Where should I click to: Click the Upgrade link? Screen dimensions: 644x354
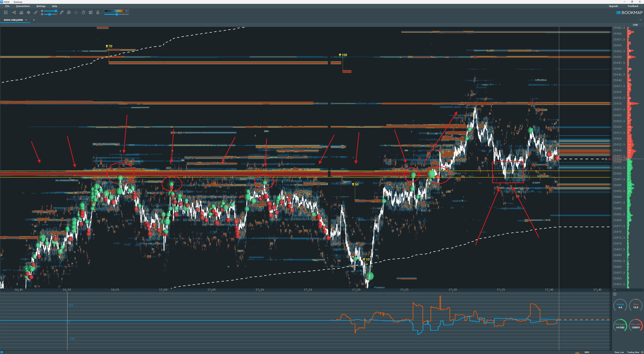[613, 6]
